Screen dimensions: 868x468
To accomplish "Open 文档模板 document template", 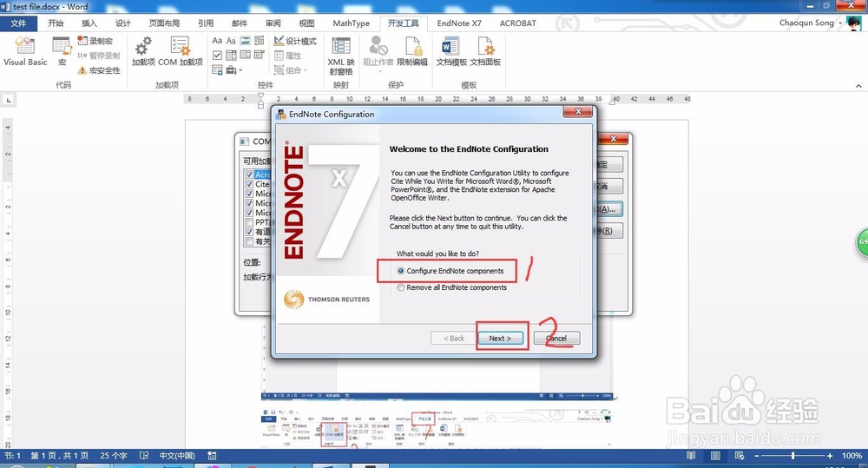I will click(x=451, y=51).
